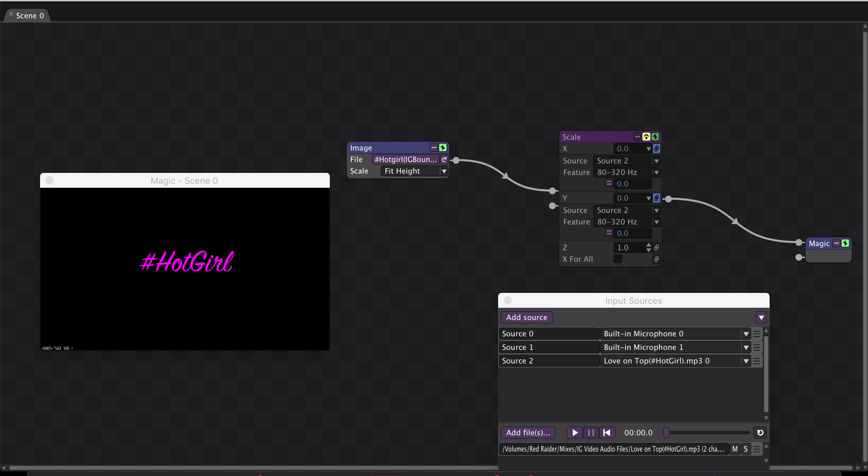Toggle the link icon for X For All

[657, 259]
